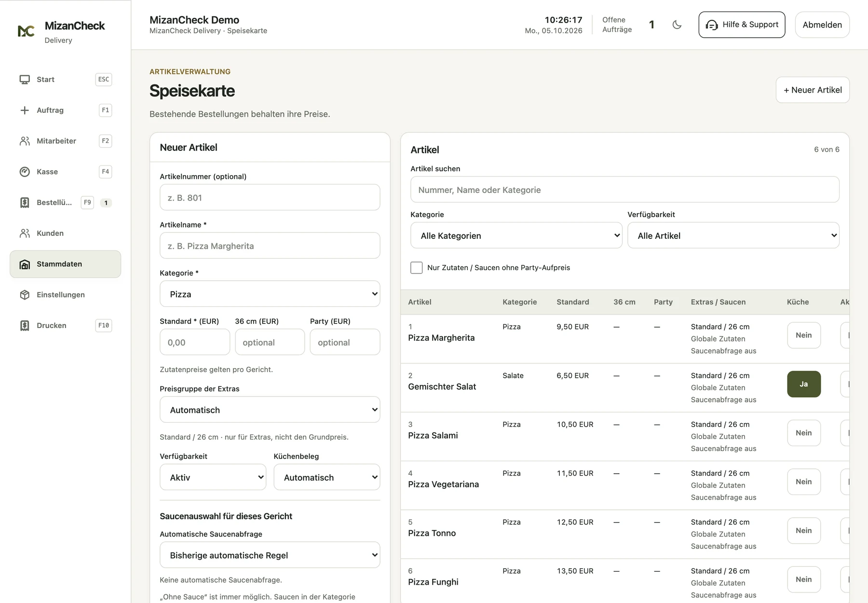Click the Einstellungen cube icon

point(25,295)
